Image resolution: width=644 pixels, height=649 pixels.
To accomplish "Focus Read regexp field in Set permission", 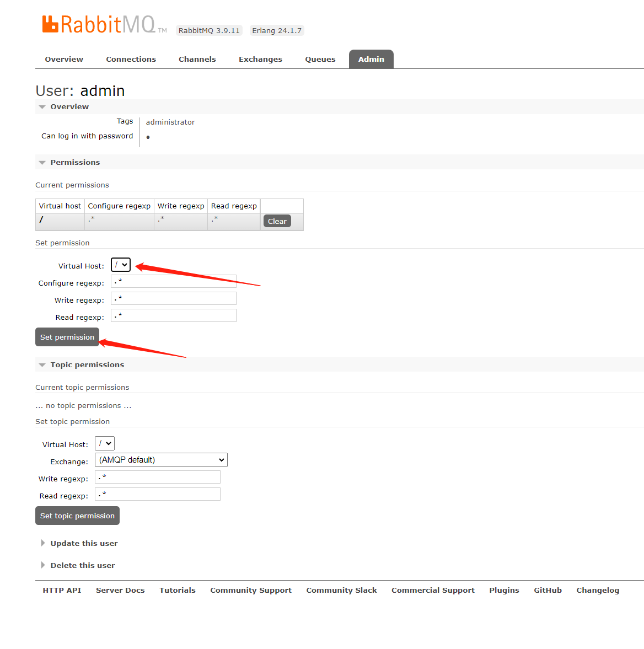I will [x=174, y=315].
